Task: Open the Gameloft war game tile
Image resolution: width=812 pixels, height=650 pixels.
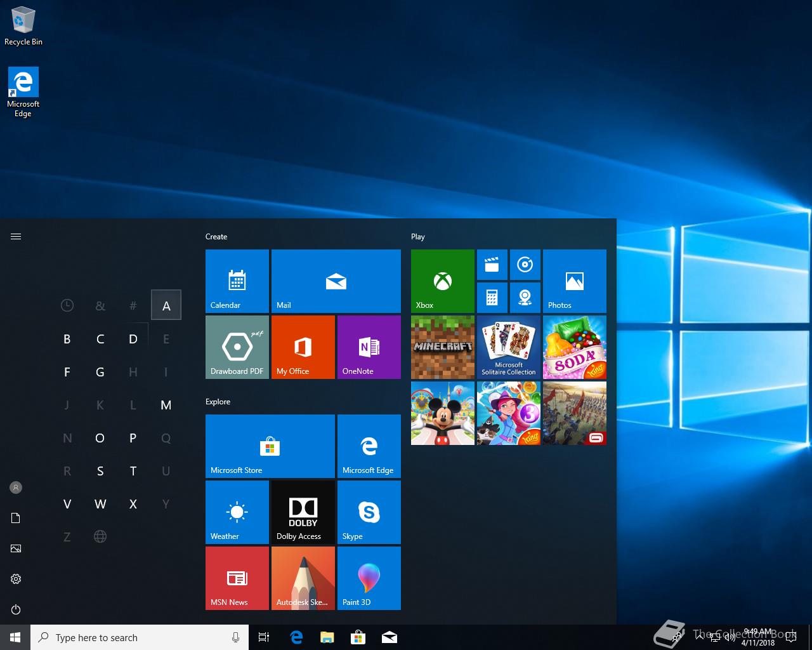Action: 575,413
